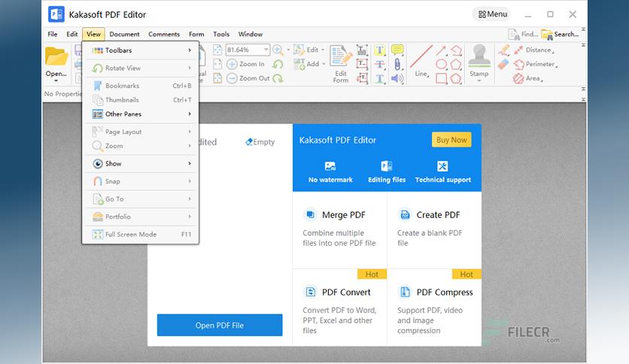The width and height of the screenshot is (629, 364).
Task: Expand the Show submenu
Action: 141,163
